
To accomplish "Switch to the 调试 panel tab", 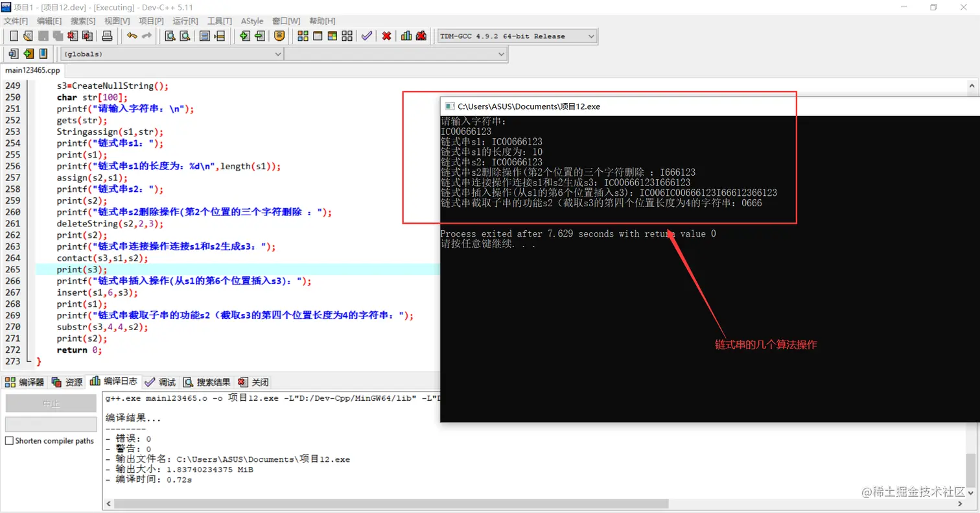I will coord(159,381).
